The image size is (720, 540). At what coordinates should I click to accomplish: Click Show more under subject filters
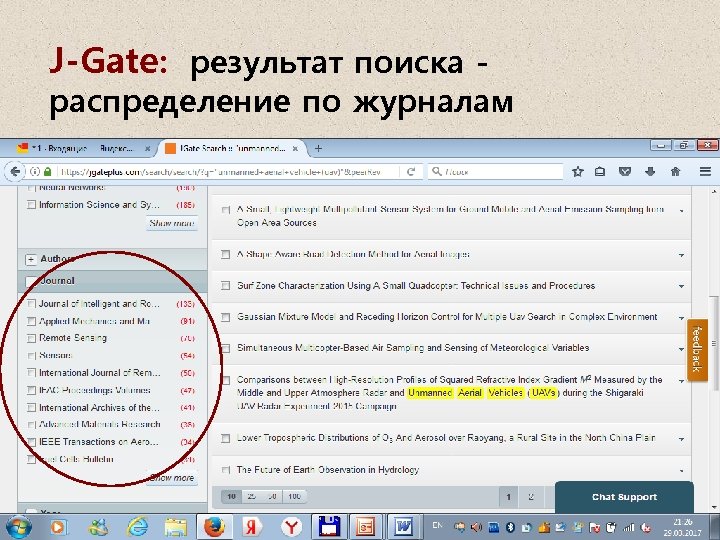[x=172, y=223]
